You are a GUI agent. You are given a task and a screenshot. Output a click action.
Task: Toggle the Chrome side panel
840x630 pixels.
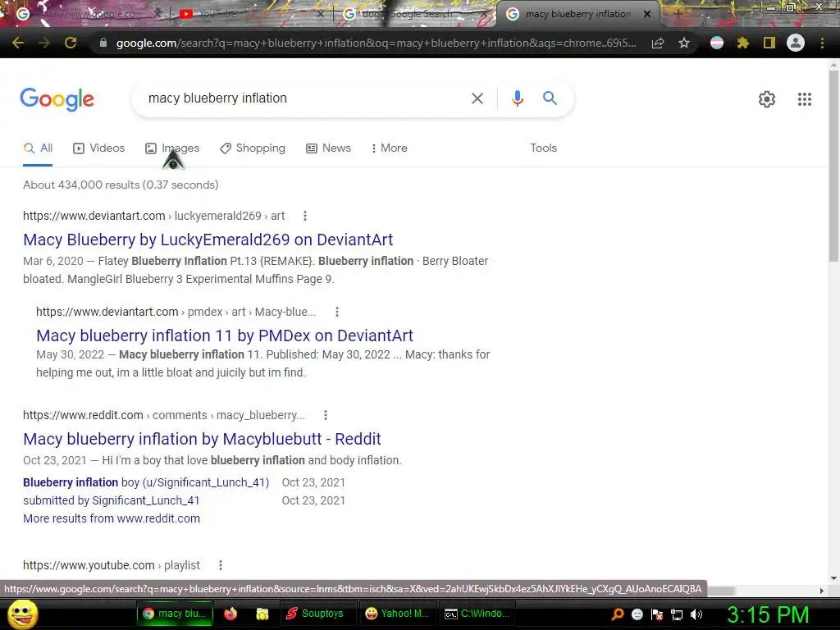(769, 43)
